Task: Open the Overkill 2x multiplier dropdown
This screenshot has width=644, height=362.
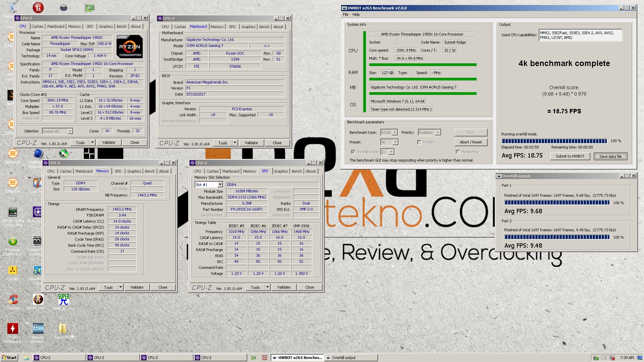Action: (x=387, y=152)
